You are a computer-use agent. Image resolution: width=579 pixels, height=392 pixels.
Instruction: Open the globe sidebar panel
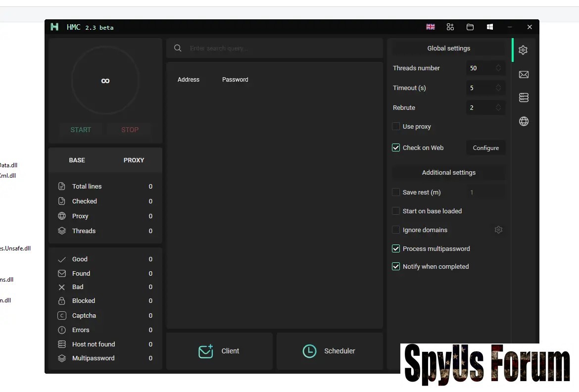pyautogui.click(x=524, y=121)
